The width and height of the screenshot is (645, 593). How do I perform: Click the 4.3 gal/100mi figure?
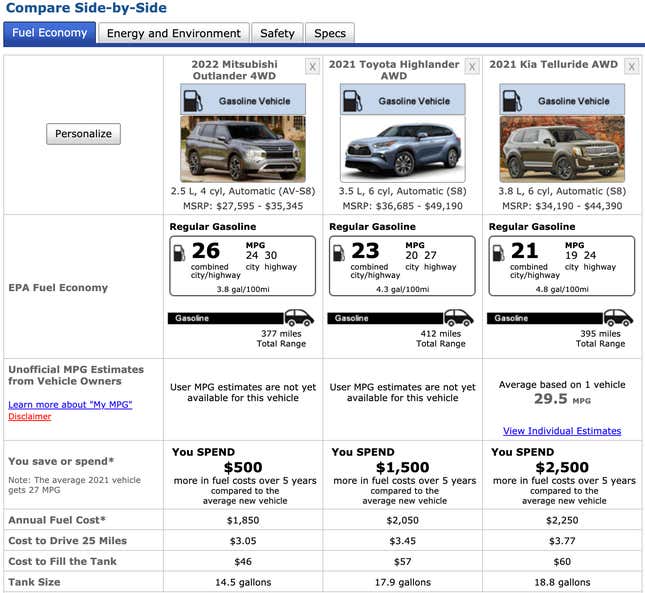[x=403, y=290]
